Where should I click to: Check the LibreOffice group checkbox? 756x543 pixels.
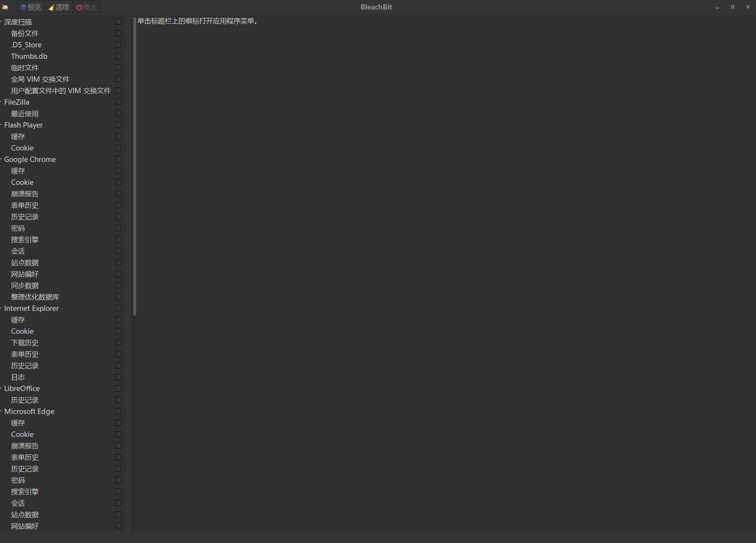click(x=118, y=389)
